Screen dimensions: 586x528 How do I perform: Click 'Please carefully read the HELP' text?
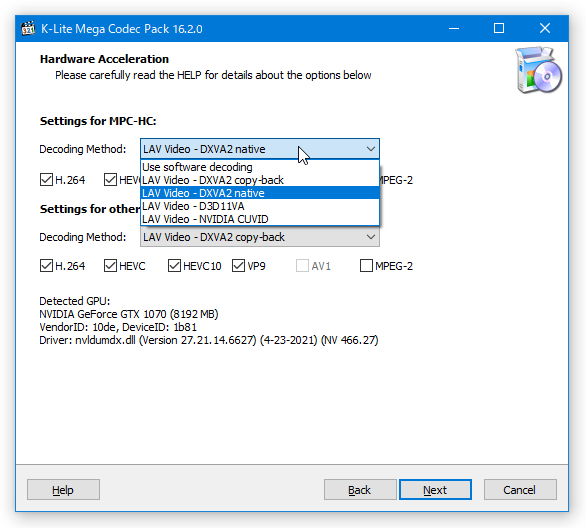[x=213, y=75]
